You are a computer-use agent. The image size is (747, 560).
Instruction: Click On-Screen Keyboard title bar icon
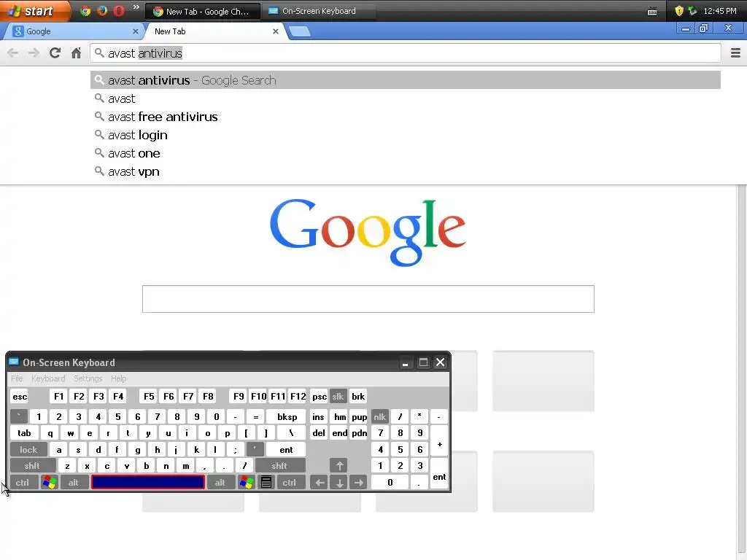coord(14,362)
